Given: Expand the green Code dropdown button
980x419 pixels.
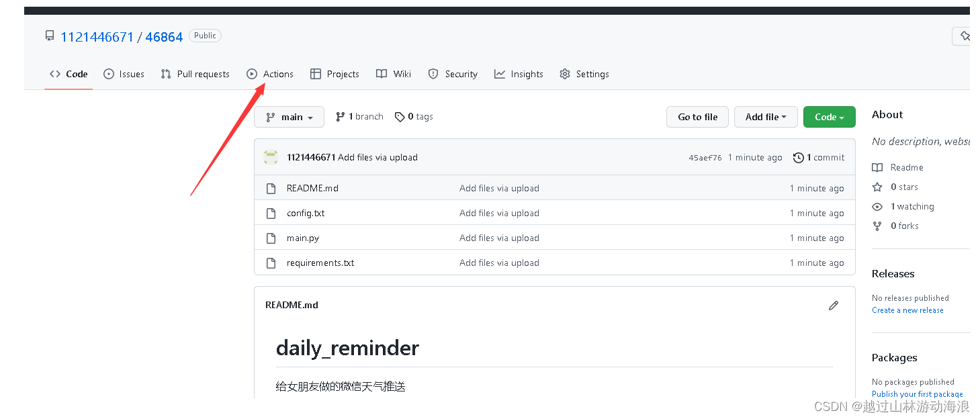Looking at the screenshot, I should [x=830, y=117].
